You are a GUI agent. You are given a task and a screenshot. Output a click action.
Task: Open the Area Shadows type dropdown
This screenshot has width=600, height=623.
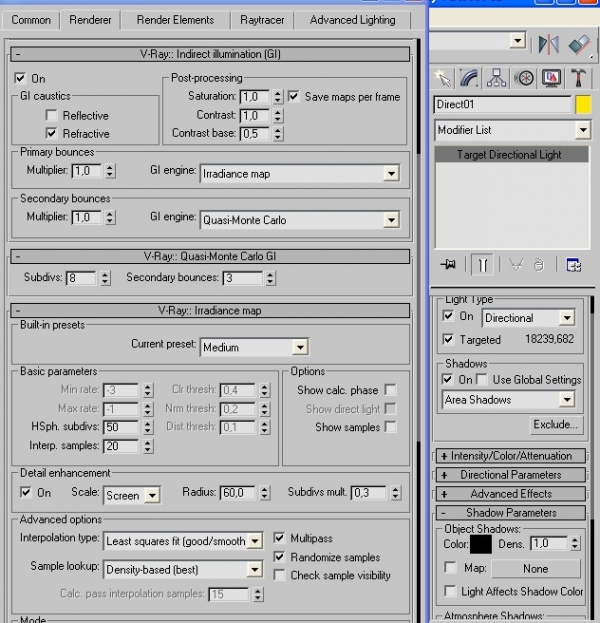point(509,400)
